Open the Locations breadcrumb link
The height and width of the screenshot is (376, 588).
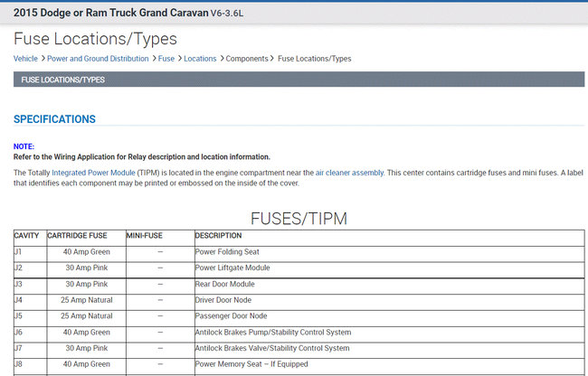click(x=200, y=59)
